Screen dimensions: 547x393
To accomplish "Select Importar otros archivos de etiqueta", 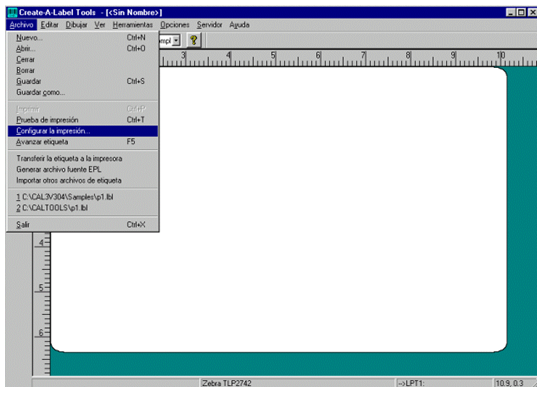I will [x=83, y=181].
